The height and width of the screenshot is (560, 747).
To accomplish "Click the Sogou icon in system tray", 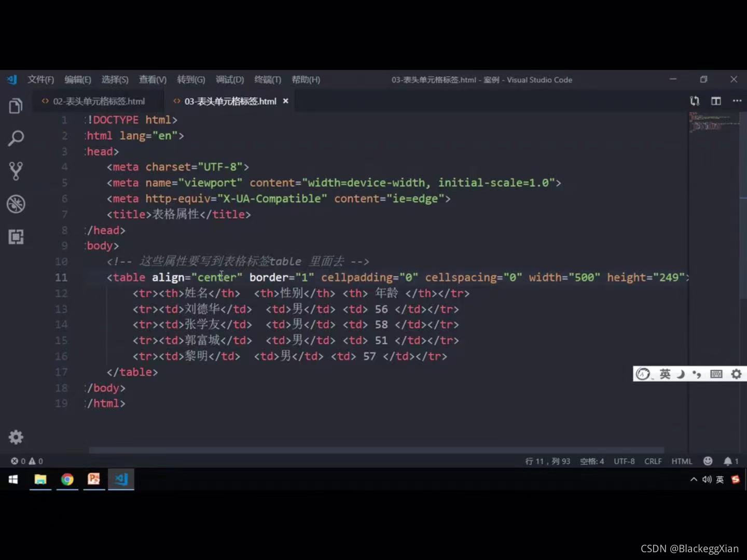I will pyautogui.click(x=735, y=480).
